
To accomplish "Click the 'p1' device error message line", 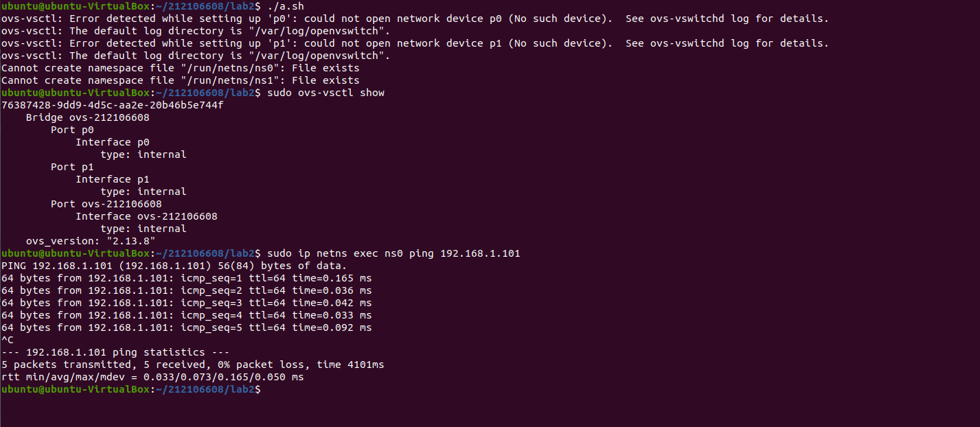I will click(x=415, y=43).
